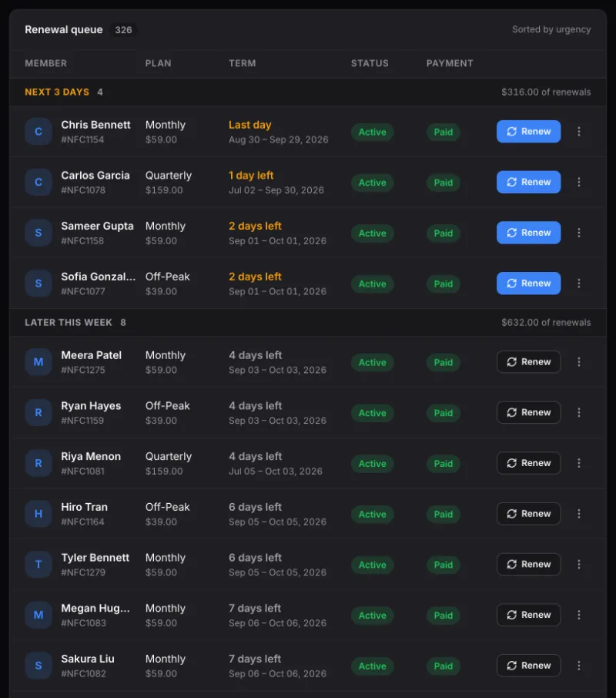Open the overflow menu for Ryan Hayes
The height and width of the screenshot is (698, 616).
click(x=578, y=413)
